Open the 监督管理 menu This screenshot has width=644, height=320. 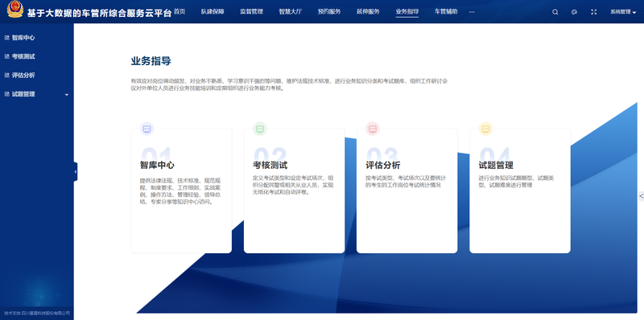pyautogui.click(x=251, y=11)
